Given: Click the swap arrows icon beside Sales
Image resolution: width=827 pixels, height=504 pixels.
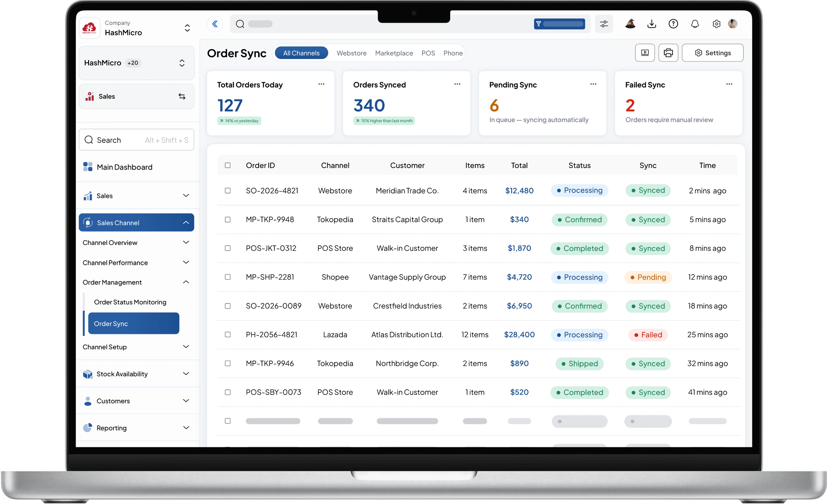Looking at the screenshot, I should pos(182,96).
